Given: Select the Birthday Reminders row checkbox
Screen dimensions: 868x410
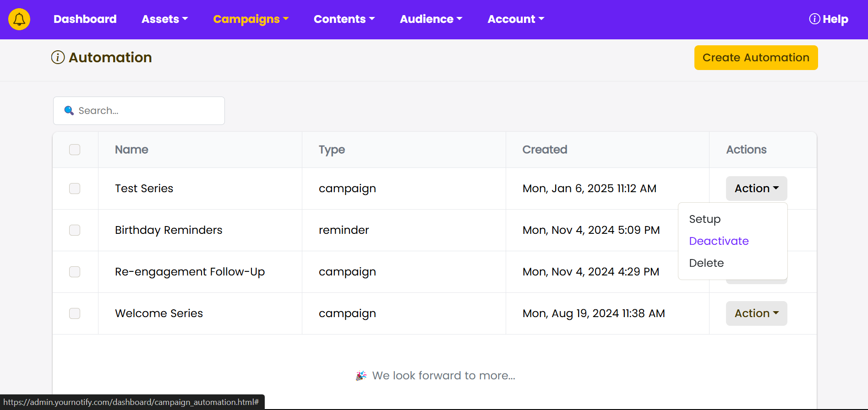Looking at the screenshot, I should (x=75, y=230).
